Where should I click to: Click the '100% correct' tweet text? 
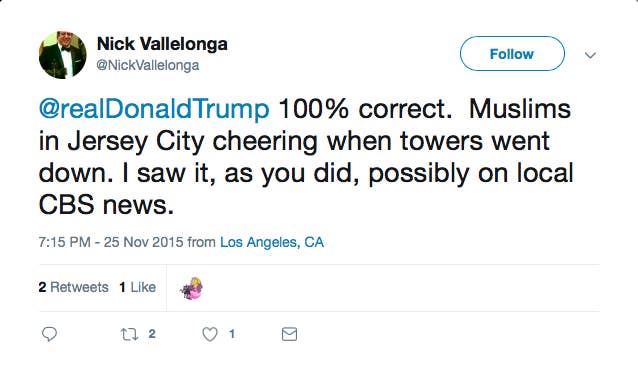pyautogui.click(x=365, y=109)
